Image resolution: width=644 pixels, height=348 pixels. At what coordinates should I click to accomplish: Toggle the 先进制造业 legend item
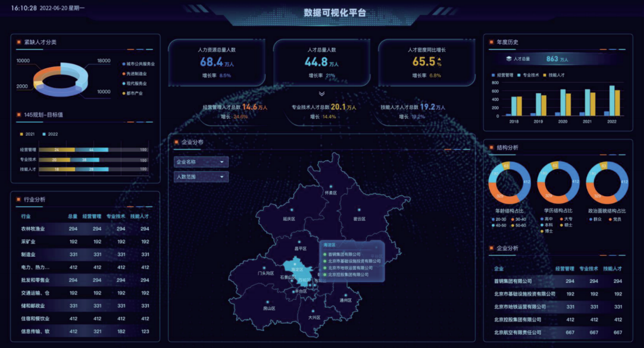(x=135, y=74)
